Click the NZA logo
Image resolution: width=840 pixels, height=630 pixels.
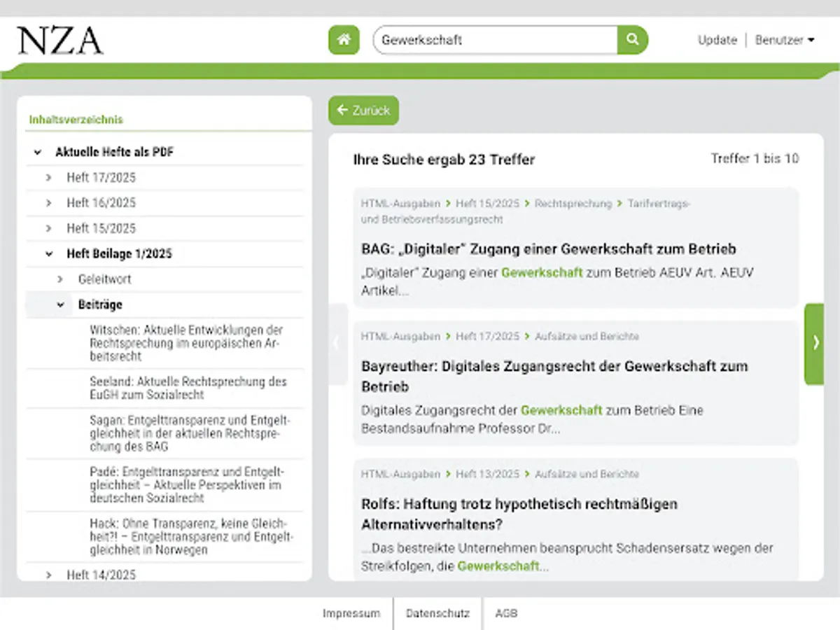[59, 41]
